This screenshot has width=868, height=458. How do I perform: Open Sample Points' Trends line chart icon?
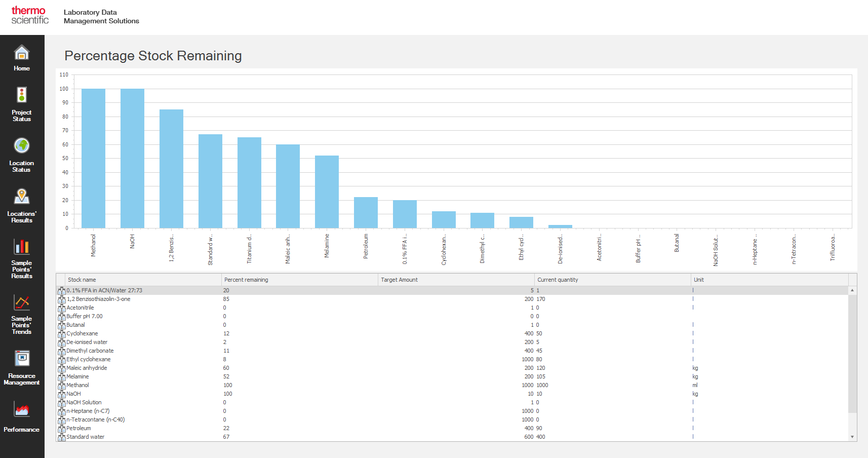coord(22,302)
